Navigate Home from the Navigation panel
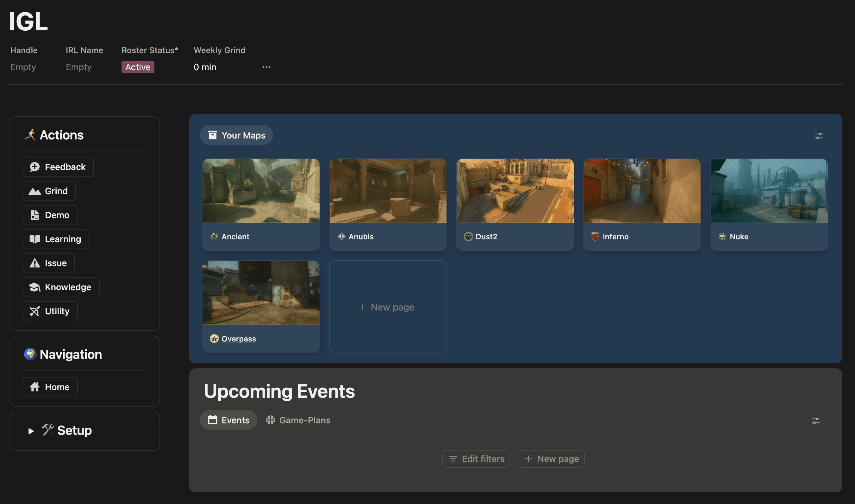 click(x=50, y=387)
